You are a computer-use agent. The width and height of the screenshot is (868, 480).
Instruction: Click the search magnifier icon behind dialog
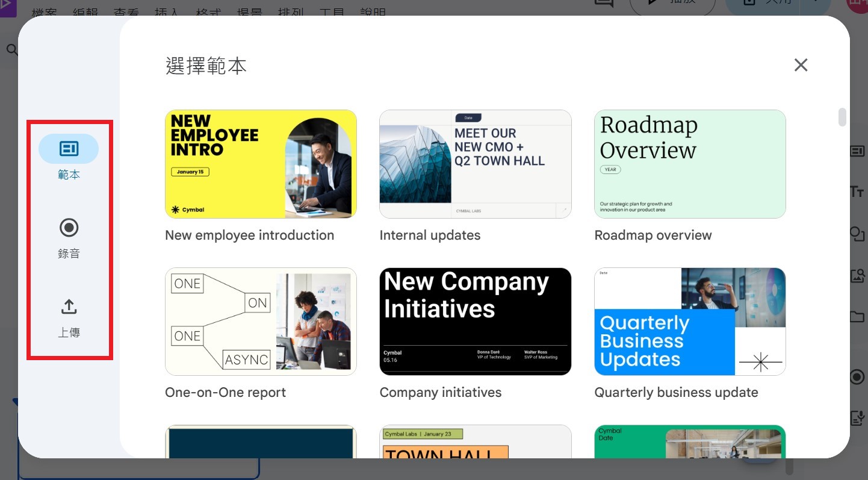pyautogui.click(x=12, y=49)
